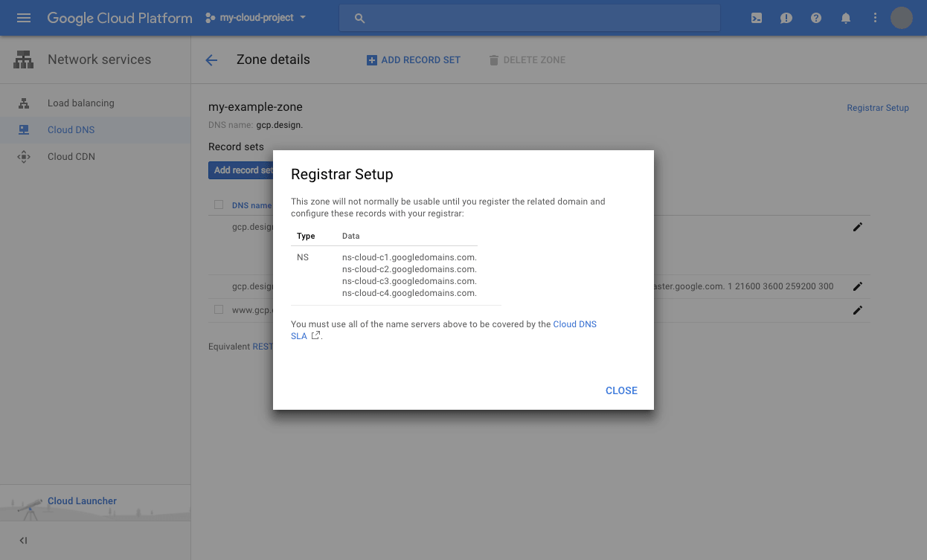Viewport: 927px width, 560px height.
Task: Edit the SOA record with pencil icon
Action: pyautogui.click(x=857, y=286)
